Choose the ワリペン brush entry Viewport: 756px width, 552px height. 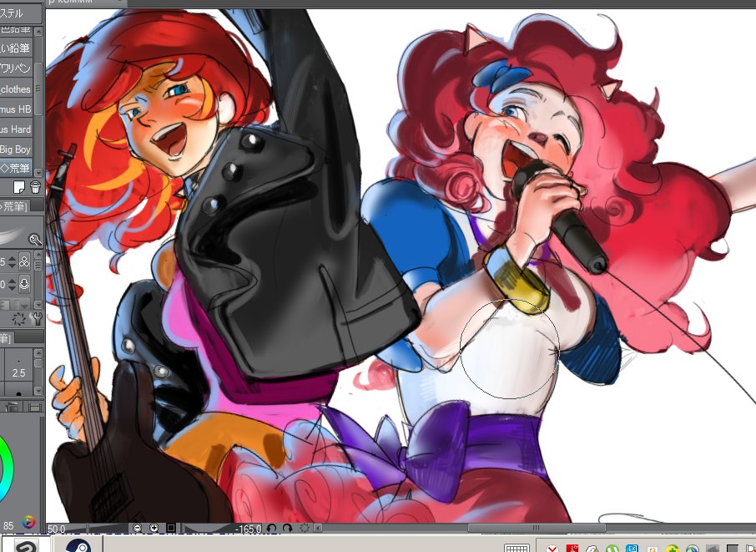coord(15,68)
